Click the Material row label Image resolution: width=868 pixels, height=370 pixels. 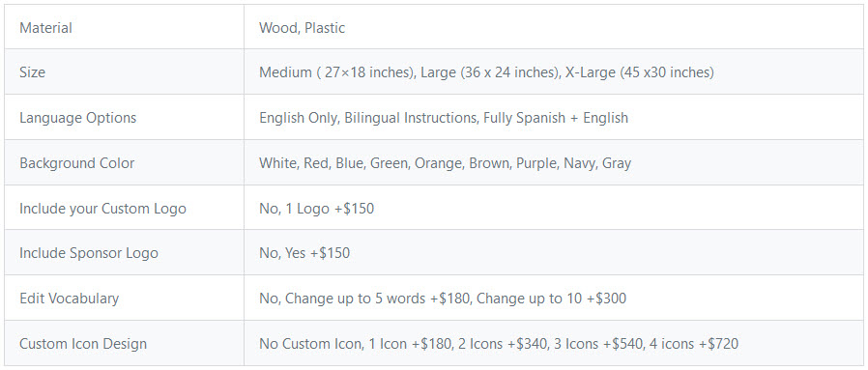click(x=46, y=28)
